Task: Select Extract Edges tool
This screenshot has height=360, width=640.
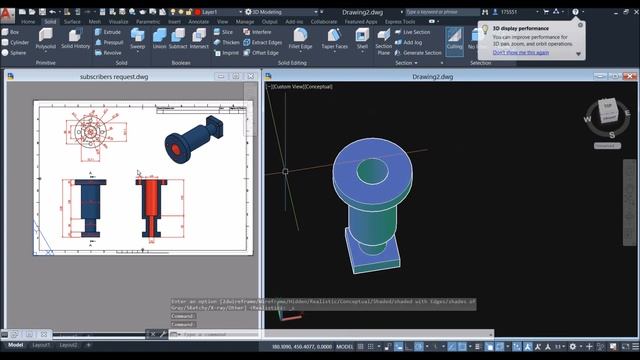Action: click(262, 42)
